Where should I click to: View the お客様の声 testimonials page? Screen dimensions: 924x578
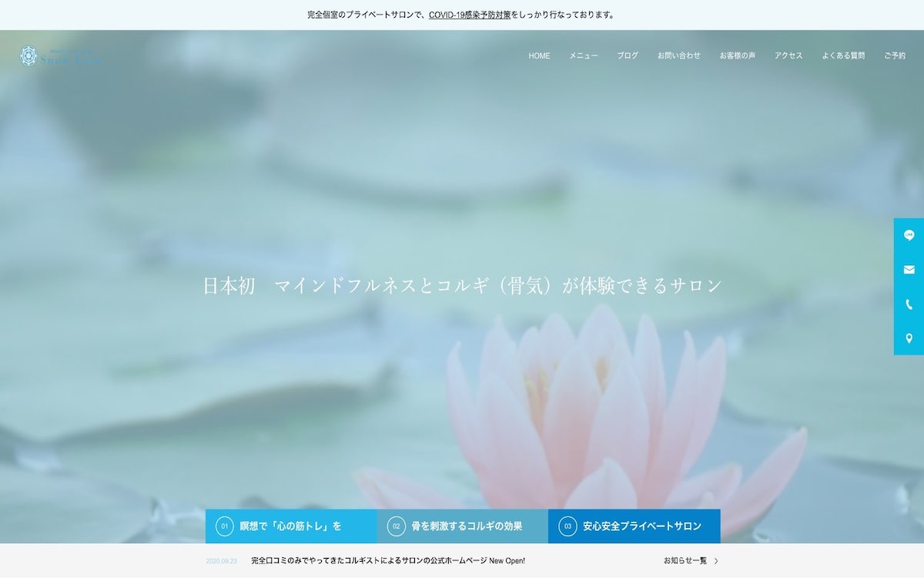pyautogui.click(x=738, y=56)
